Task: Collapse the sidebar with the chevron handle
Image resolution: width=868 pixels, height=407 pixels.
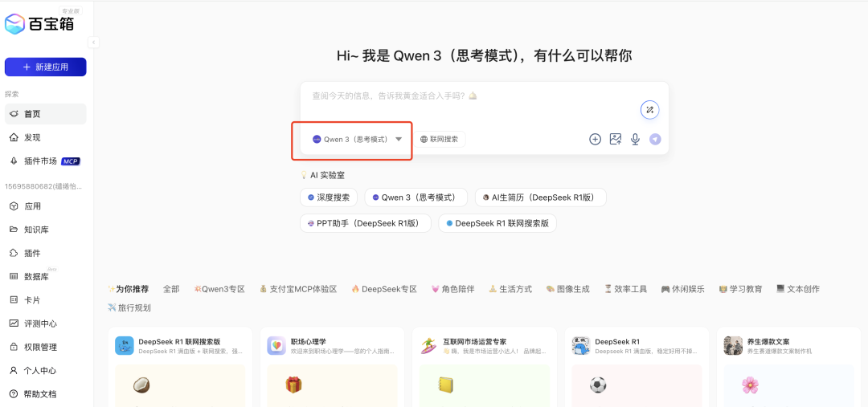Action: (x=93, y=42)
